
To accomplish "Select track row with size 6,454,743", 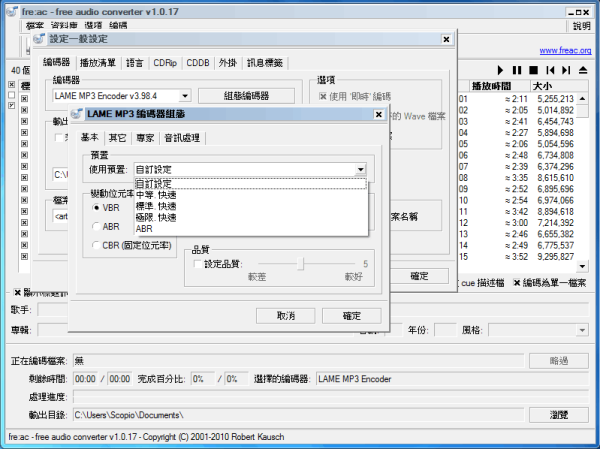I will [517, 121].
